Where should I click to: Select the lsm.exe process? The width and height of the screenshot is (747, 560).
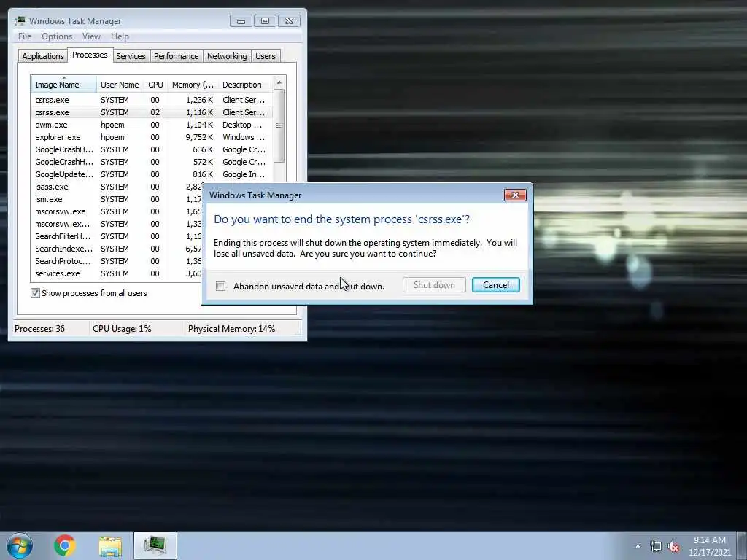pos(116,199)
